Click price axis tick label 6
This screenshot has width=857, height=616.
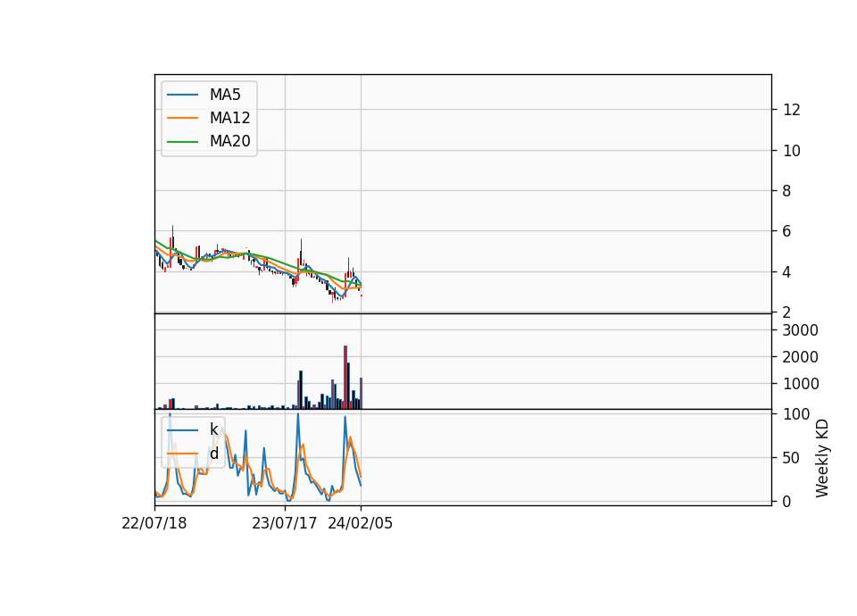787,231
